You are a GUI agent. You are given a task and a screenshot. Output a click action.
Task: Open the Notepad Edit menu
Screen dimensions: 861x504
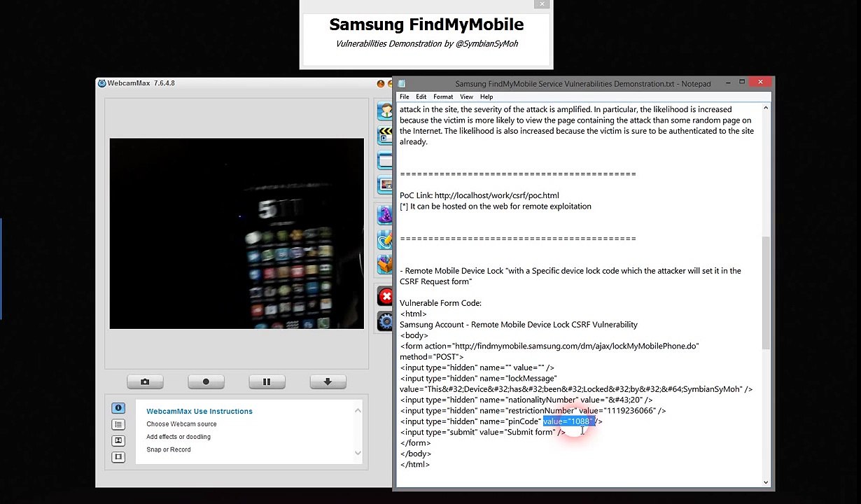point(421,97)
